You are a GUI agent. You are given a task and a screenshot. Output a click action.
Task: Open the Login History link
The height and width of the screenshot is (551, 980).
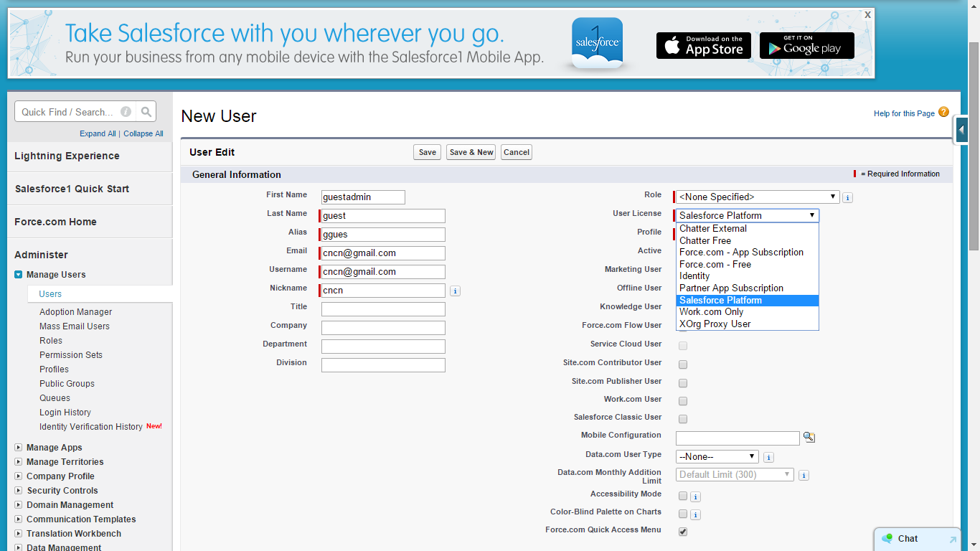[x=65, y=413]
